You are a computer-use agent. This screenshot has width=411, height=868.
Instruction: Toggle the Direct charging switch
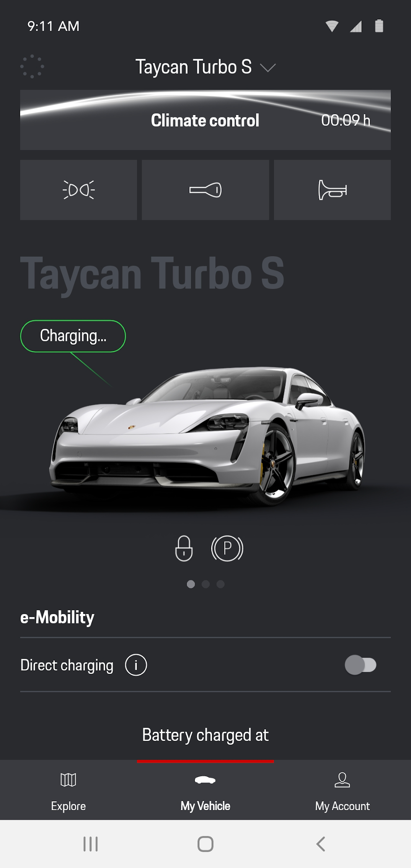tap(360, 665)
